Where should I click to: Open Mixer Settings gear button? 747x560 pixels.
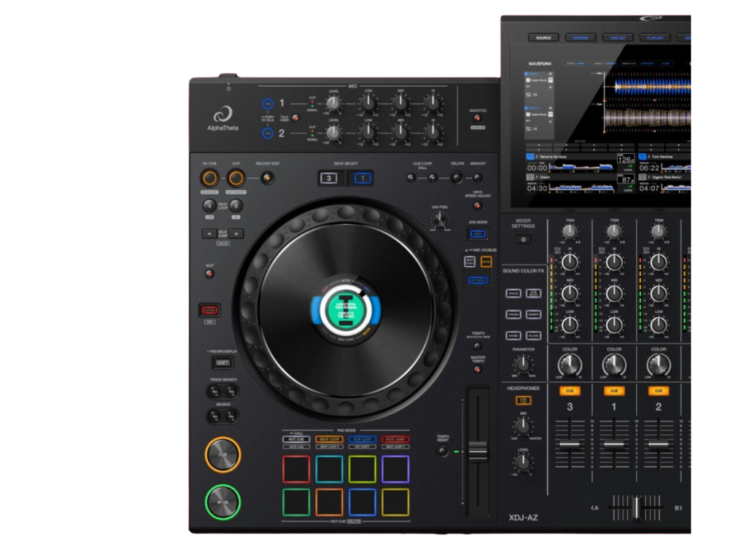523,239
